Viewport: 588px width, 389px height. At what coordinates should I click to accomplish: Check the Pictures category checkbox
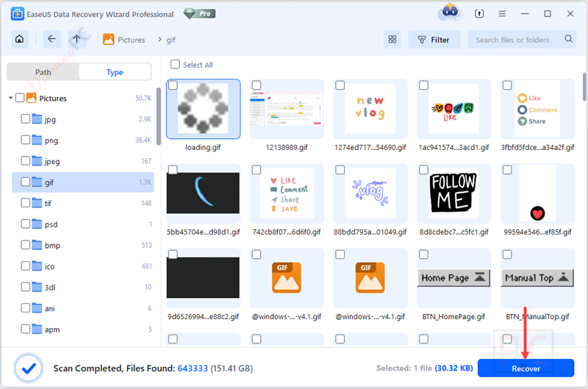pos(20,98)
